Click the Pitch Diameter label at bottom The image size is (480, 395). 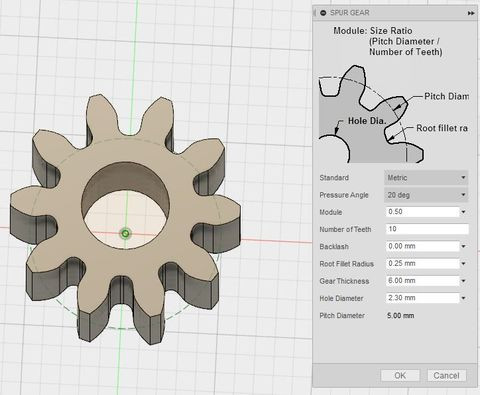342,316
